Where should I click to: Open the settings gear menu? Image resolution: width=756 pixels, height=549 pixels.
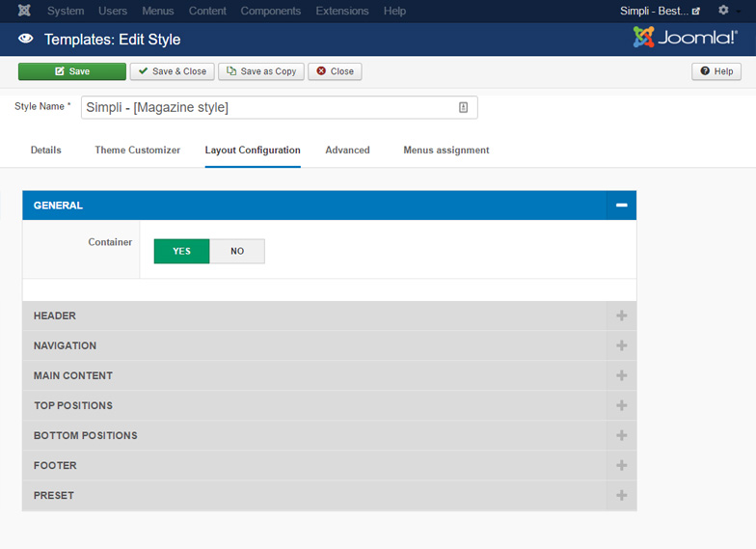pyautogui.click(x=724, y=11)
